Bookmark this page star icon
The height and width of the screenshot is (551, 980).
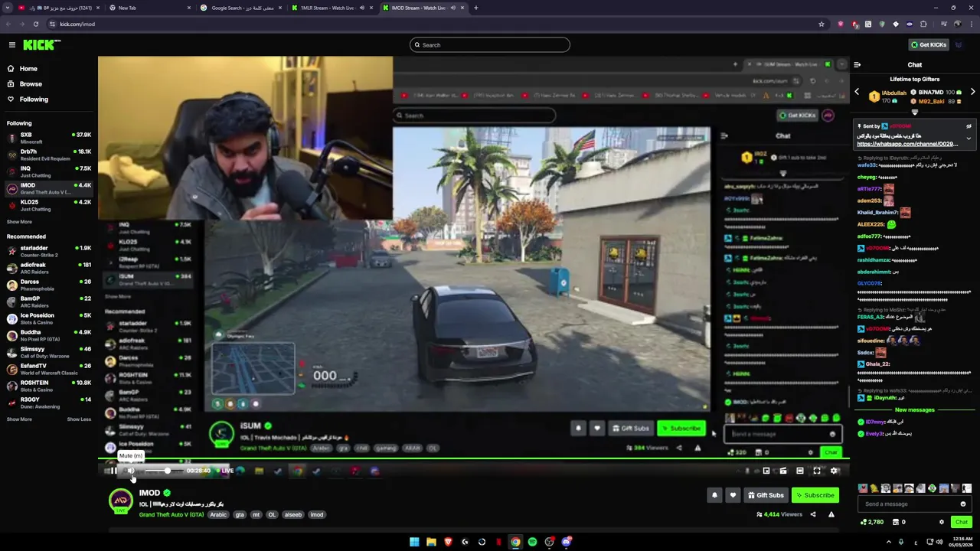click(822, 24)
